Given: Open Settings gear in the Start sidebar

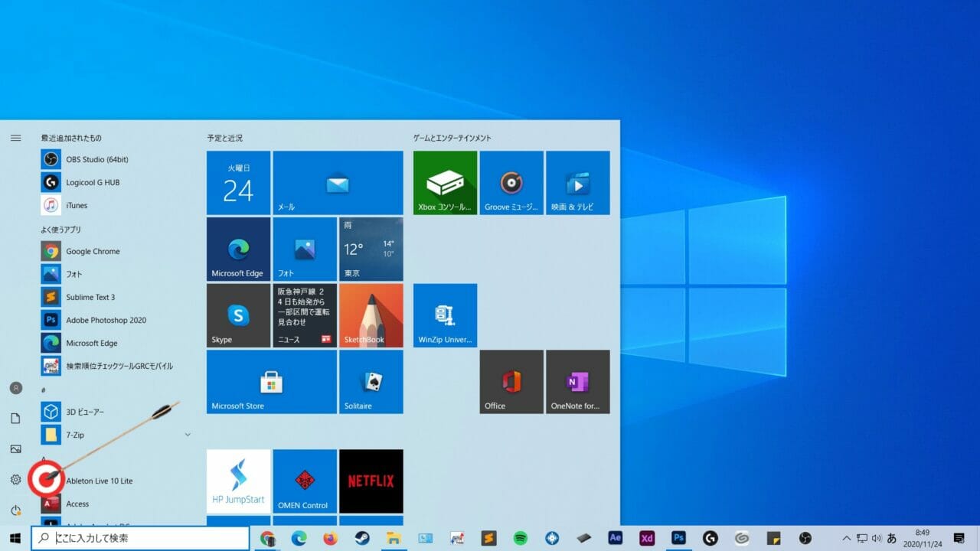Looking at the screenshot, I should pyautogui.click(x=15, y=480).
